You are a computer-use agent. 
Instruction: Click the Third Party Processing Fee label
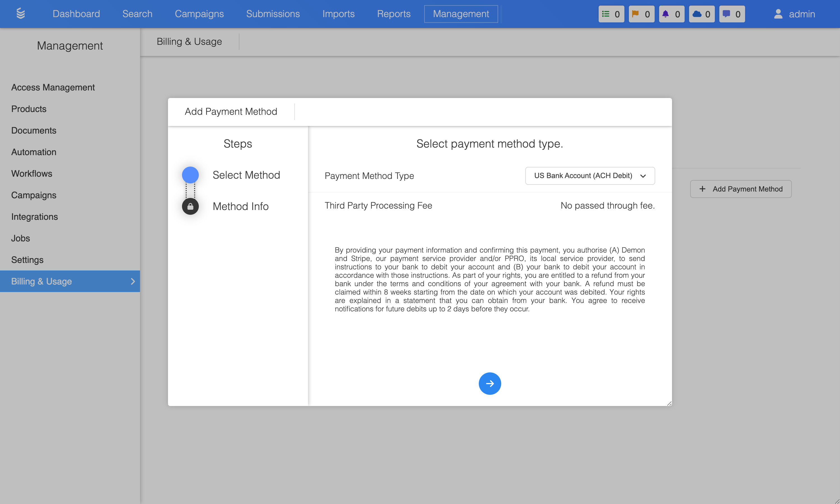click(x=378, y=206)
